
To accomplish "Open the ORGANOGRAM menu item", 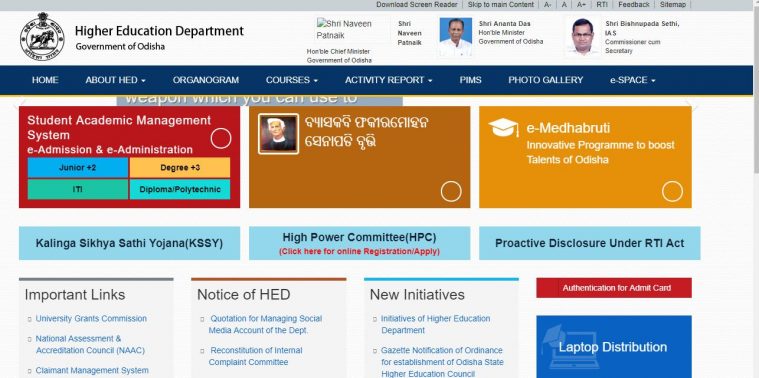I will (206, 80).
